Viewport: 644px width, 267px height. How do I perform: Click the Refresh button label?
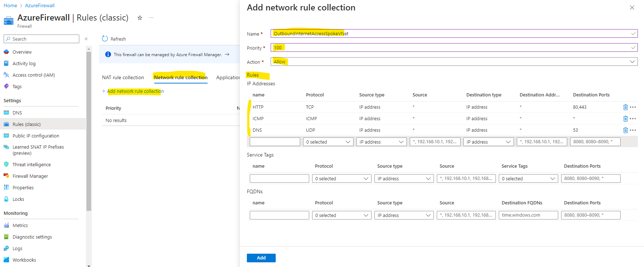[118, 39]
